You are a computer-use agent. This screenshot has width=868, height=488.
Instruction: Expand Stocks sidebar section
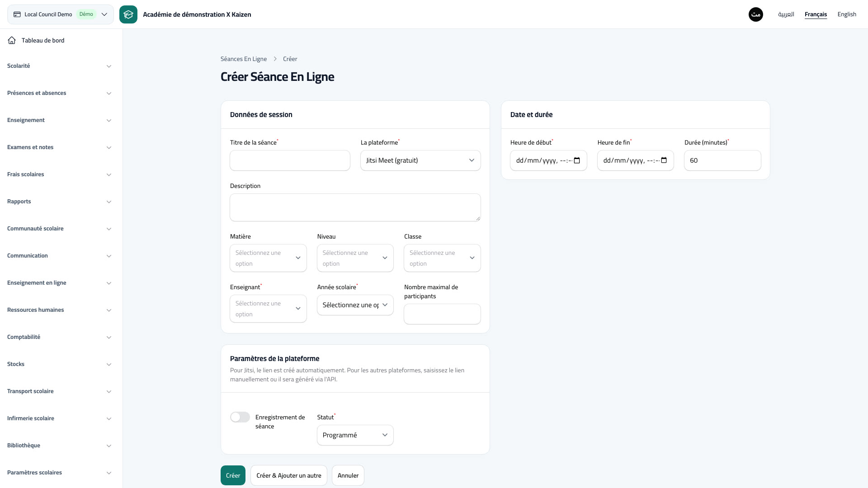pyautogui.click(x=59, y=364)
